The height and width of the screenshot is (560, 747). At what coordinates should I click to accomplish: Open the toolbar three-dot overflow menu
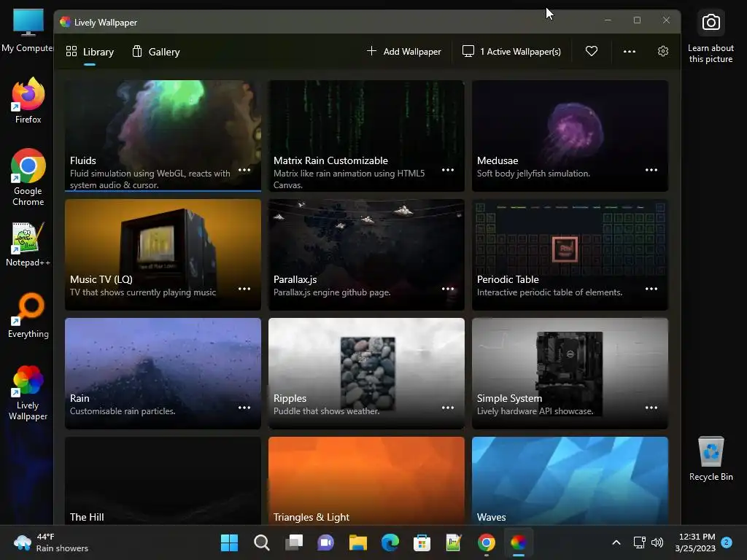pos(630,52)
